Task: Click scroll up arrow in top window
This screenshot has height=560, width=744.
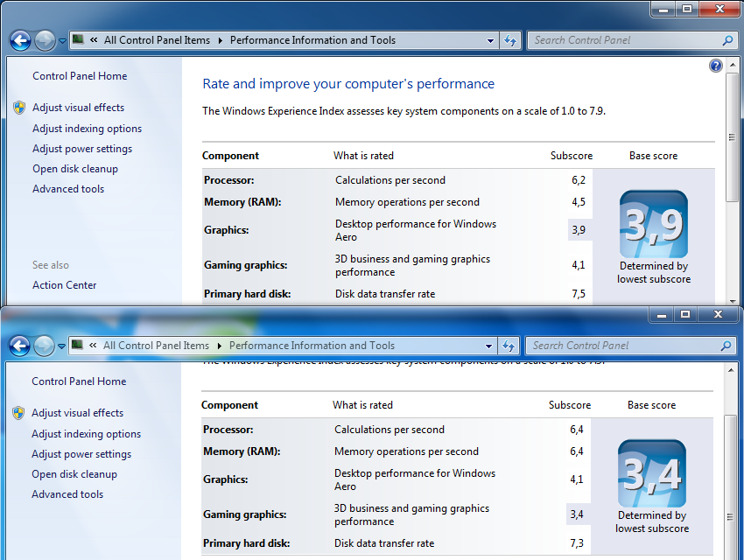Action: coord(733,65)
